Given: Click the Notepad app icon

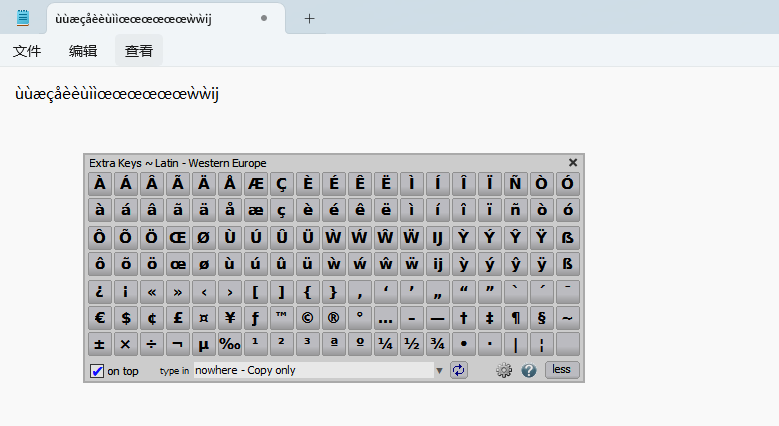Looking at the screenshot, I should (23, 18).
